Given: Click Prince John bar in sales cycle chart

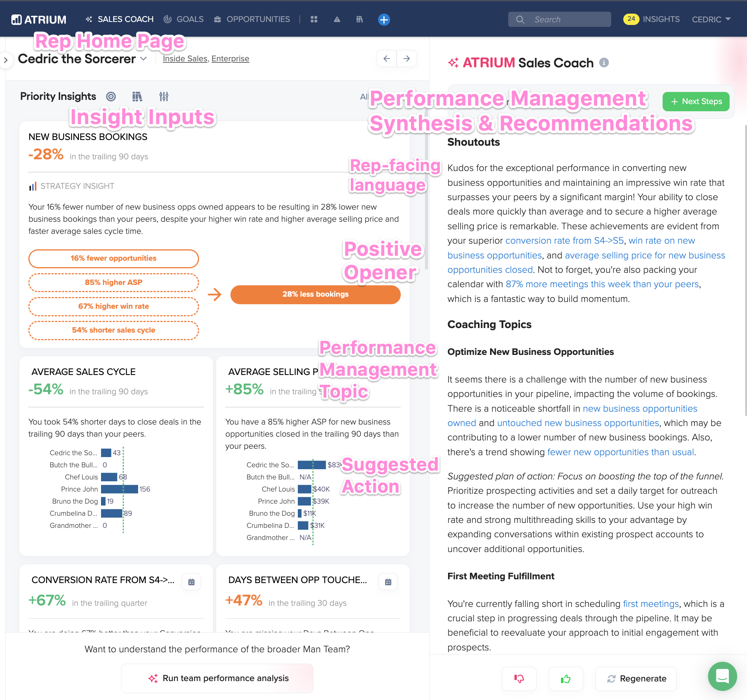Looking at the screenshot, I should point(119,489).
